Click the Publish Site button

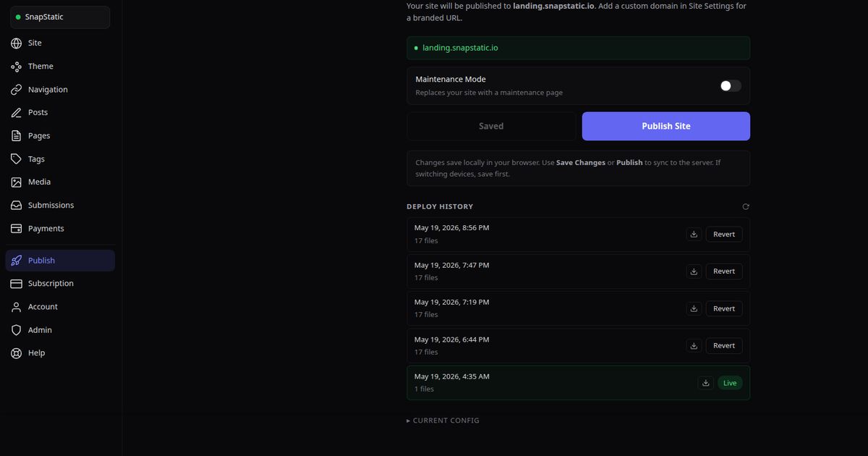666,126
